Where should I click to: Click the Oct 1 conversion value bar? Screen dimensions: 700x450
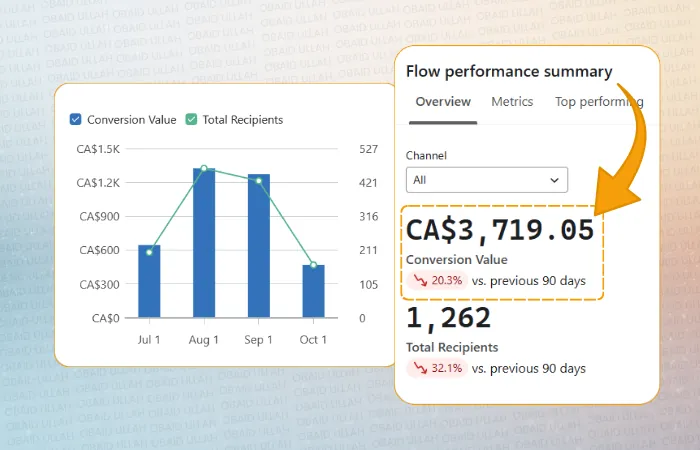click(313, 291)
